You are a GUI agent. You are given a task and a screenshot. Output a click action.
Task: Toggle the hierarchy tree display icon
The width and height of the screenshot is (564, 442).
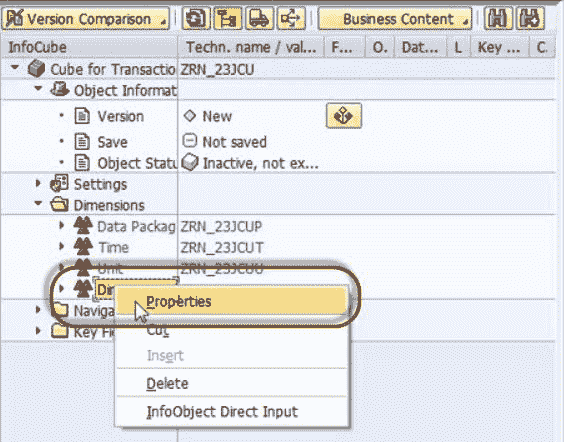tap(227, 19)
